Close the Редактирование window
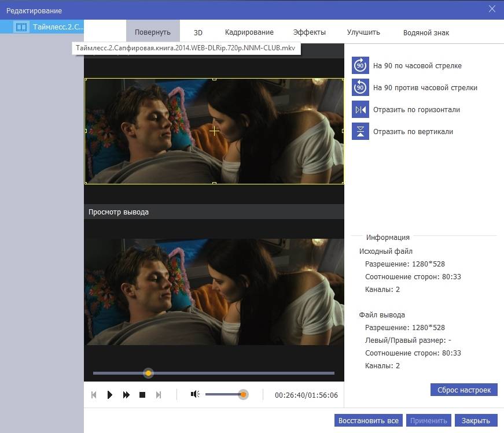The height and width of the screenshot is (433, 504). coord(492,9)
